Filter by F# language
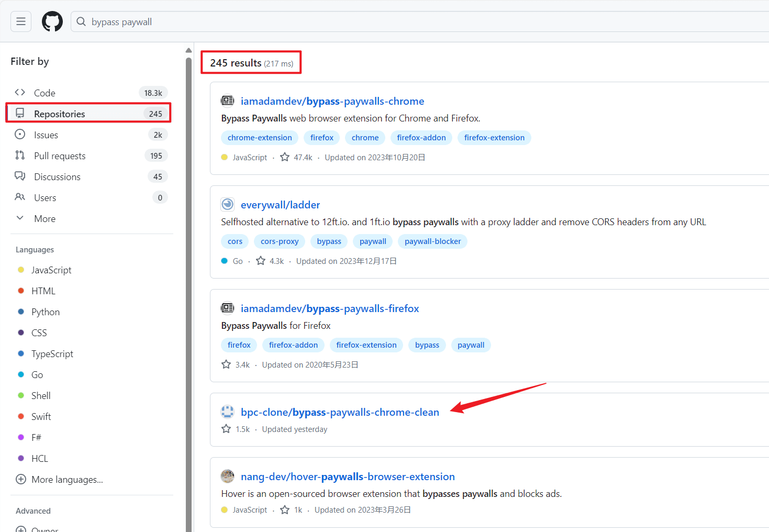769x532 pixels. pos(36,437)
